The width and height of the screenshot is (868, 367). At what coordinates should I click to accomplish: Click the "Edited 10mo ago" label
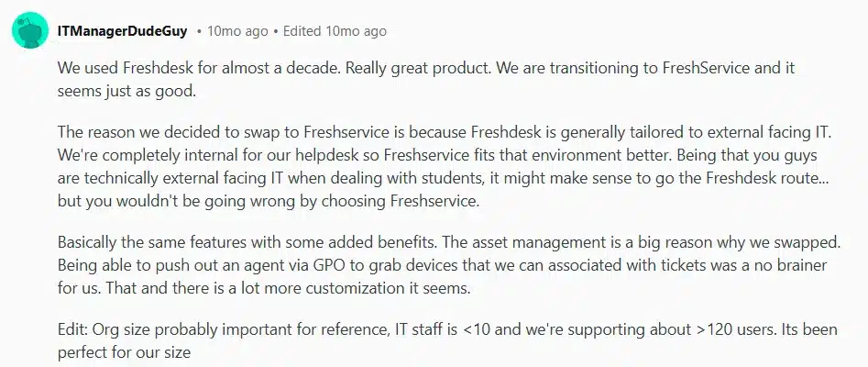coord(335,31)
